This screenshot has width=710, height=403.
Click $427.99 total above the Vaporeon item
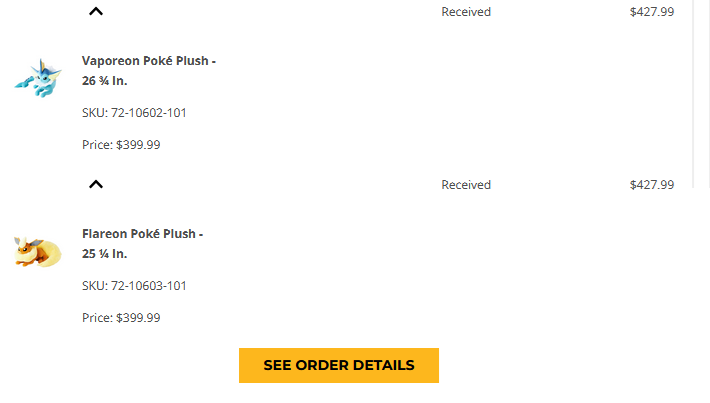click(651, 12)
